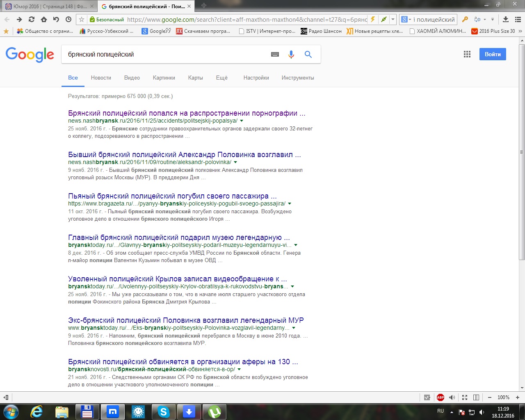This screenshot has width=525, height=420.
Task: Open Skype from the taskbar
Action: pos(163,411)
